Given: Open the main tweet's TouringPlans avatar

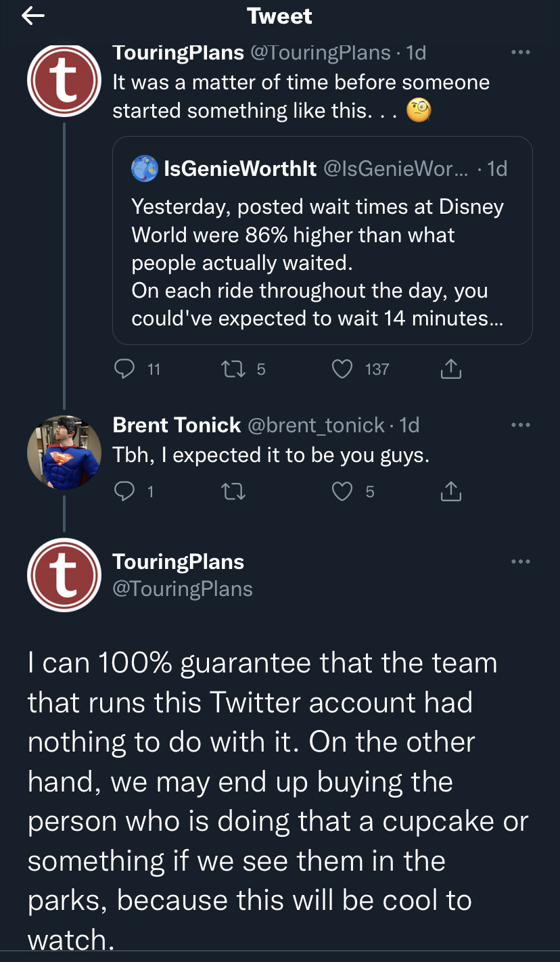Looking at the screenshot, I should point(64,575).
